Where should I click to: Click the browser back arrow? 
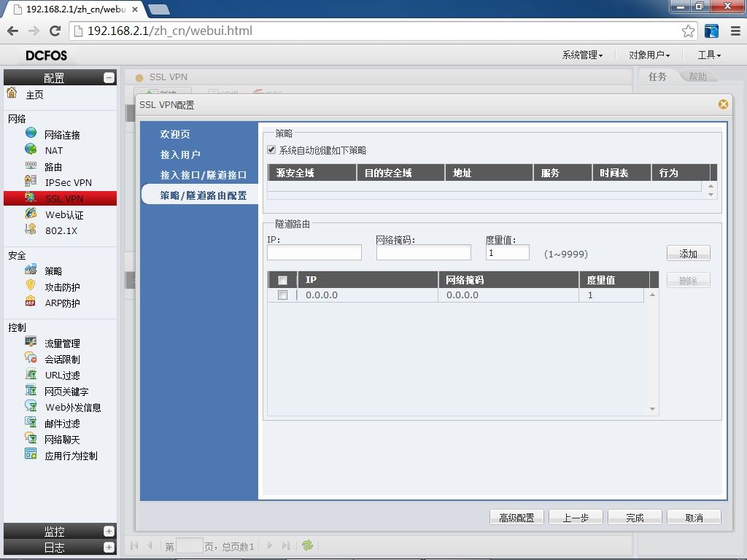pyautogui.click(x=13, y=31)
